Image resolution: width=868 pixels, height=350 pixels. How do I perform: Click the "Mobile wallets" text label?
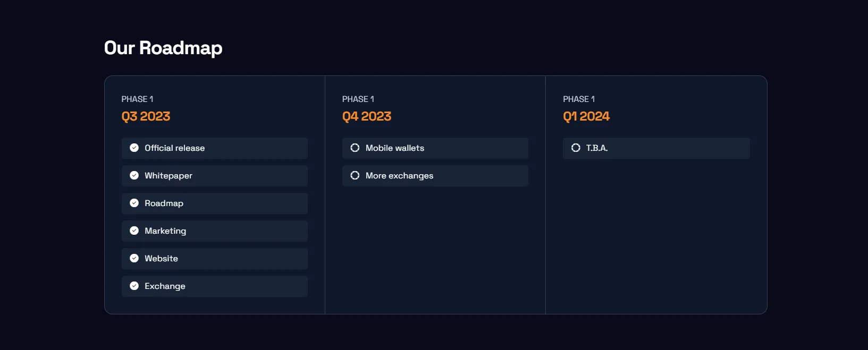[x=395, y=148]
